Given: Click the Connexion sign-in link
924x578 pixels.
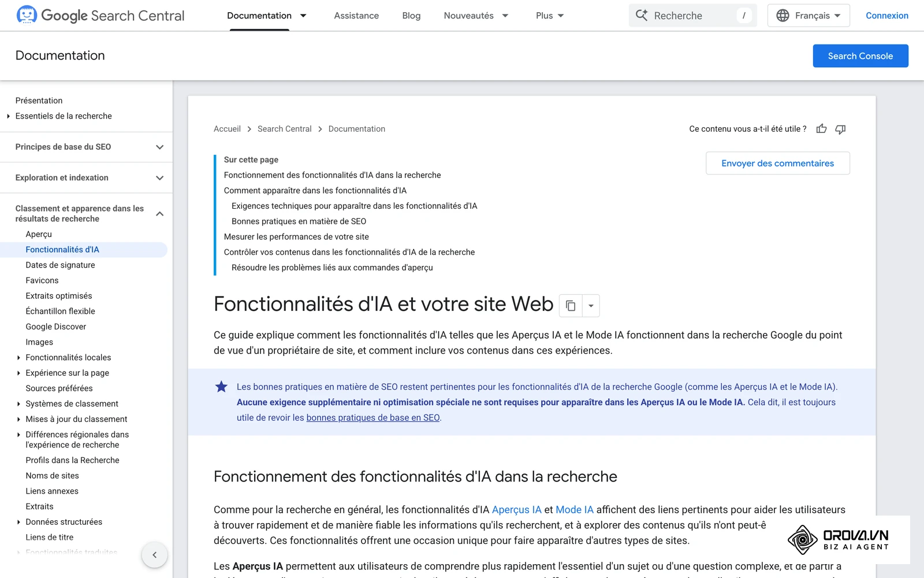Looking at the screenshot, I should click(887, 16).
